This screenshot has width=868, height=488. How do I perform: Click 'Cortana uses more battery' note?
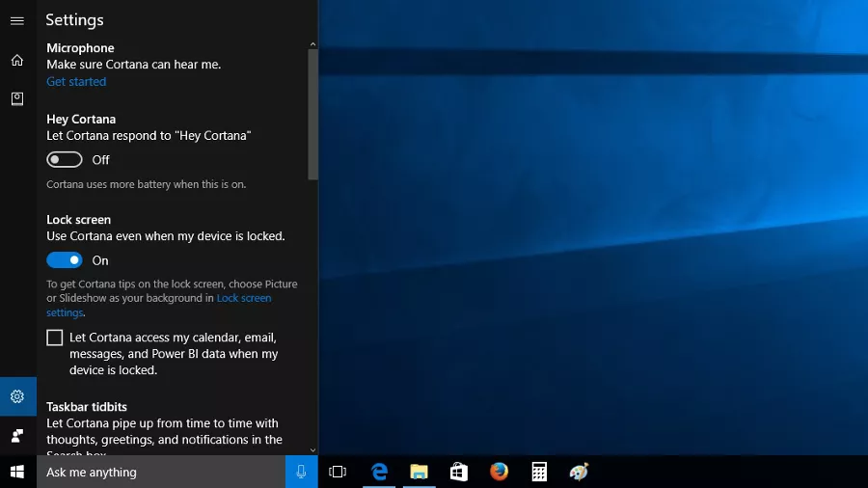[x=147, y=184]
